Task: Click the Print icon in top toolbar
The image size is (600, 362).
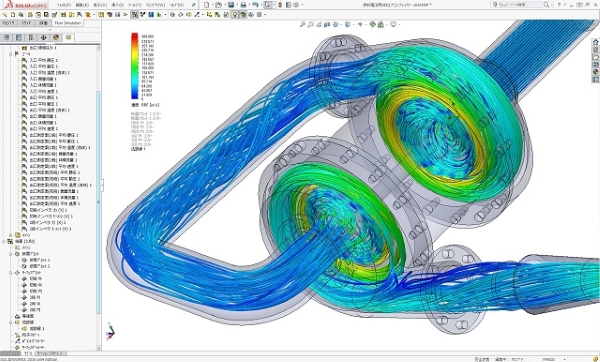Action: (243, 5)
